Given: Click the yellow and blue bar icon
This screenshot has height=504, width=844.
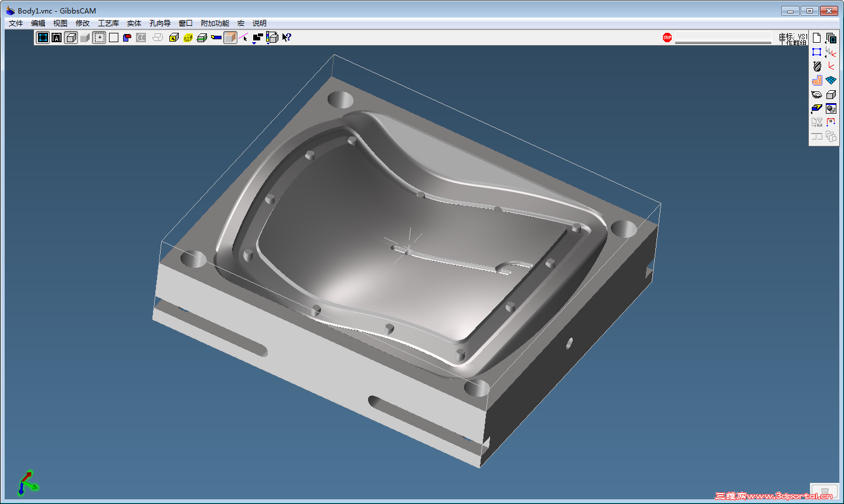Looking at the screenshot, I should 216,38.
